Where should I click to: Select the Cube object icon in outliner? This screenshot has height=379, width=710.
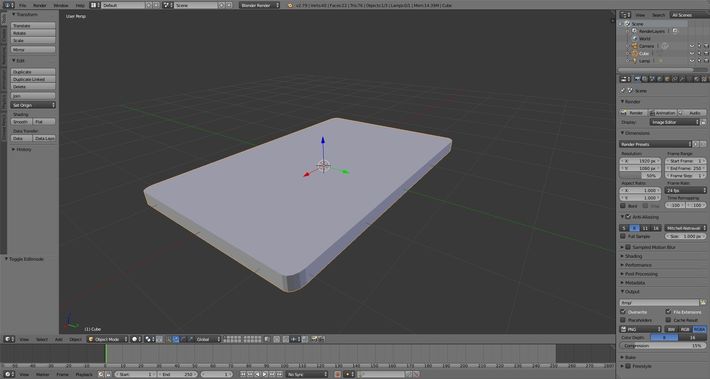(x=634, y=53)
